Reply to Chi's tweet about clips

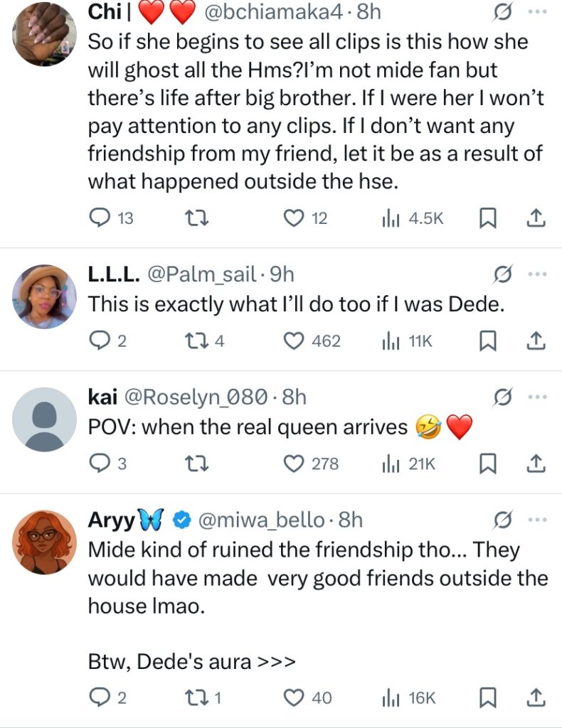click(x=100, y=218)
